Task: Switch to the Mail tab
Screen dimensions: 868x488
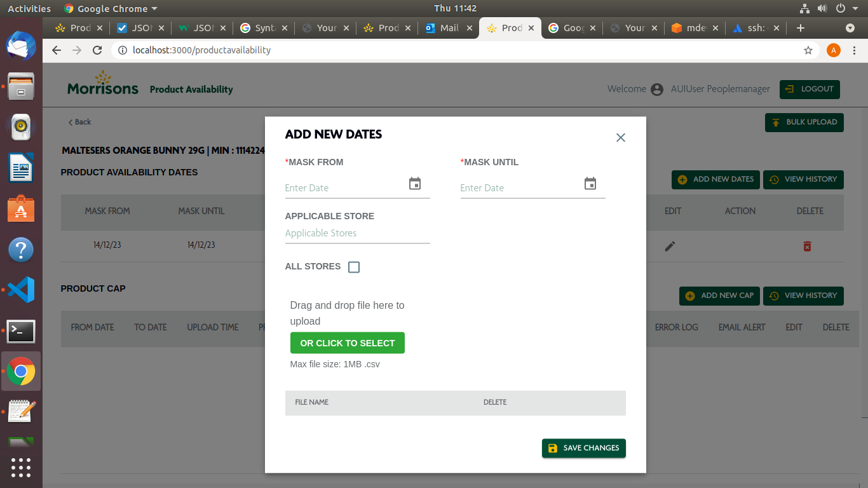Action: click(449, 28)
